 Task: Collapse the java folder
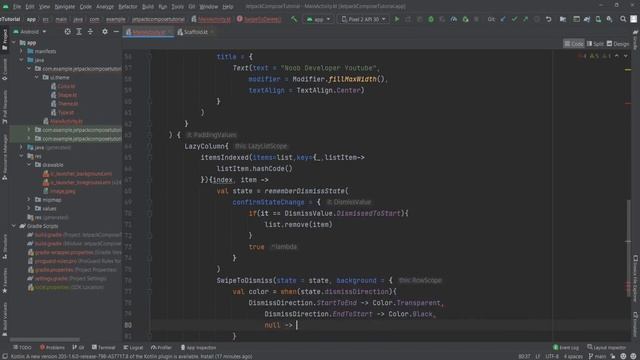22,60
